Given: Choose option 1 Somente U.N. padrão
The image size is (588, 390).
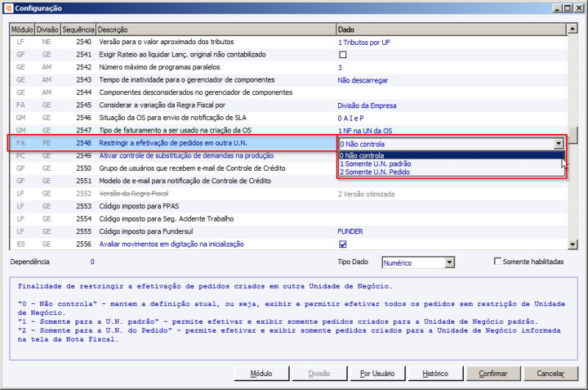Looking at the screenshot, I should (x=451, y=163).
